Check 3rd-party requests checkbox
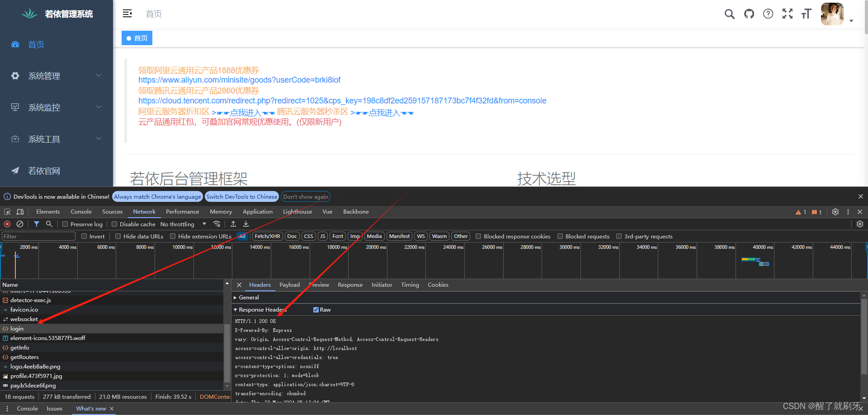Viewport: 868px width, 415px height. coord(619,236)
